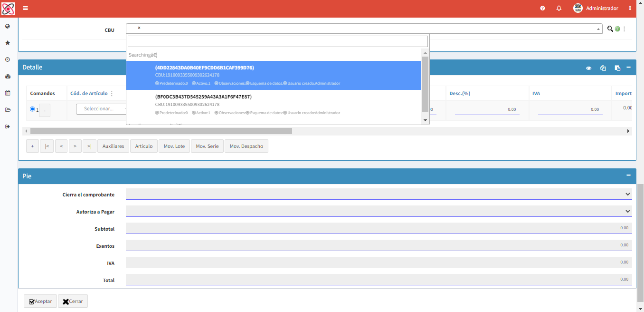644x312 pixels.
Task: Open the hamburger menu in header
Action: (26, 8)
